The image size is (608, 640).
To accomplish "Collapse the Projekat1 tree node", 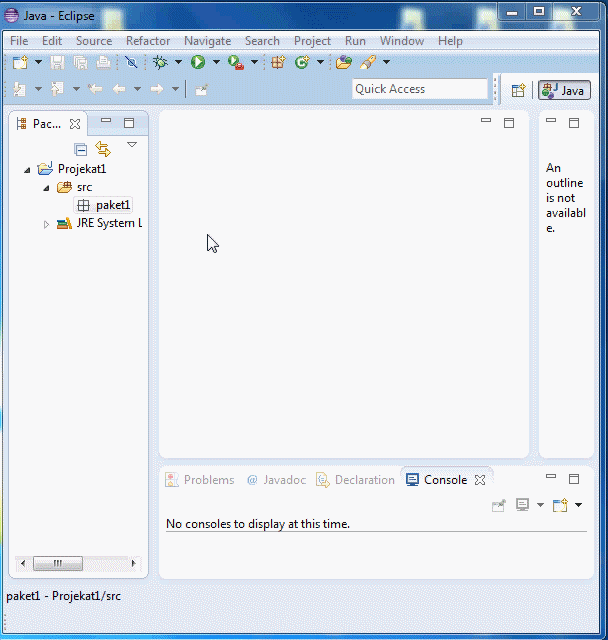I will [x=27, y=170].
